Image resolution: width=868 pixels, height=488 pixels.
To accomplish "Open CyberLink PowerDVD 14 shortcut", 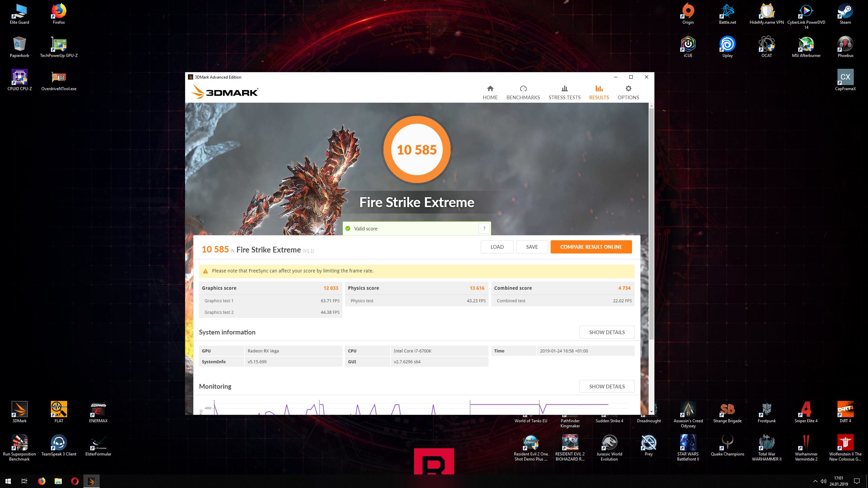I will 806,16.
